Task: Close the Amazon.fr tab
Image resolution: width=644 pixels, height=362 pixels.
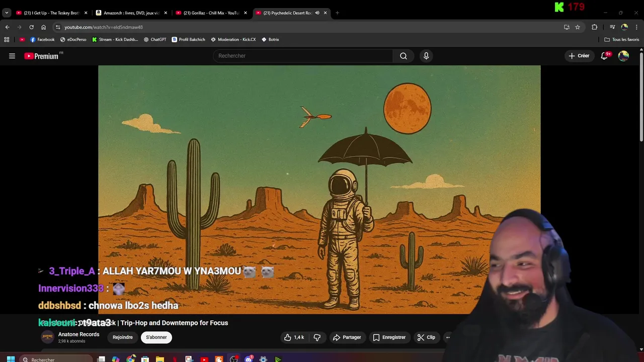Action: click(x=166, y=13)
